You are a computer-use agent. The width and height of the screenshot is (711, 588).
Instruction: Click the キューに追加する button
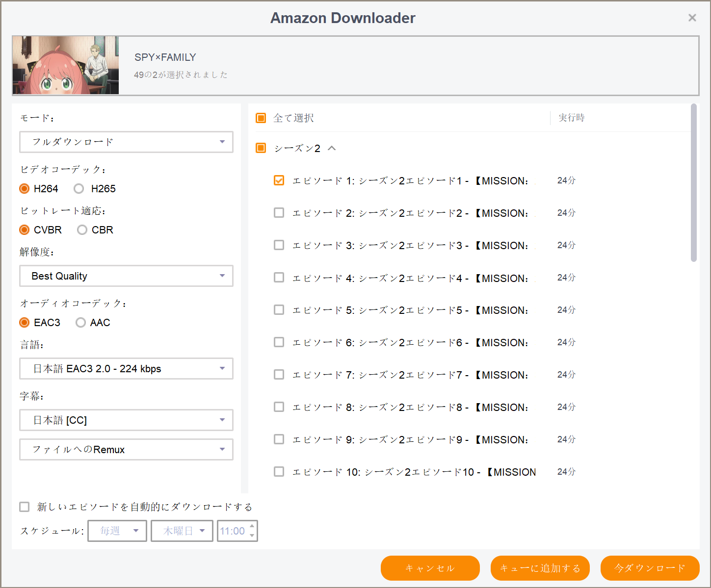click(540, 568)
